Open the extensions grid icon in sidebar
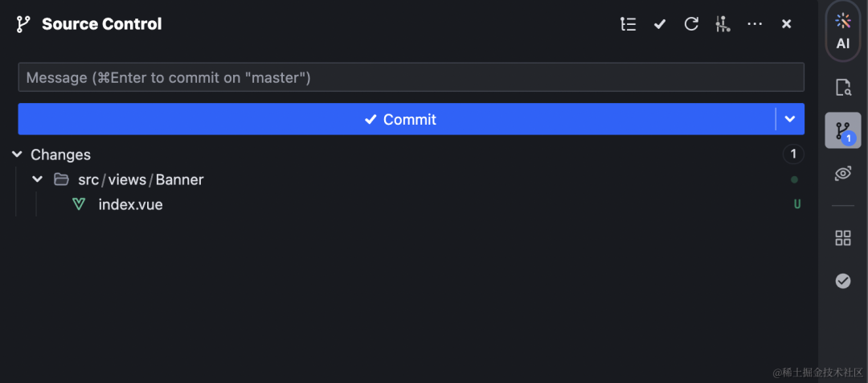 [842, 237]
